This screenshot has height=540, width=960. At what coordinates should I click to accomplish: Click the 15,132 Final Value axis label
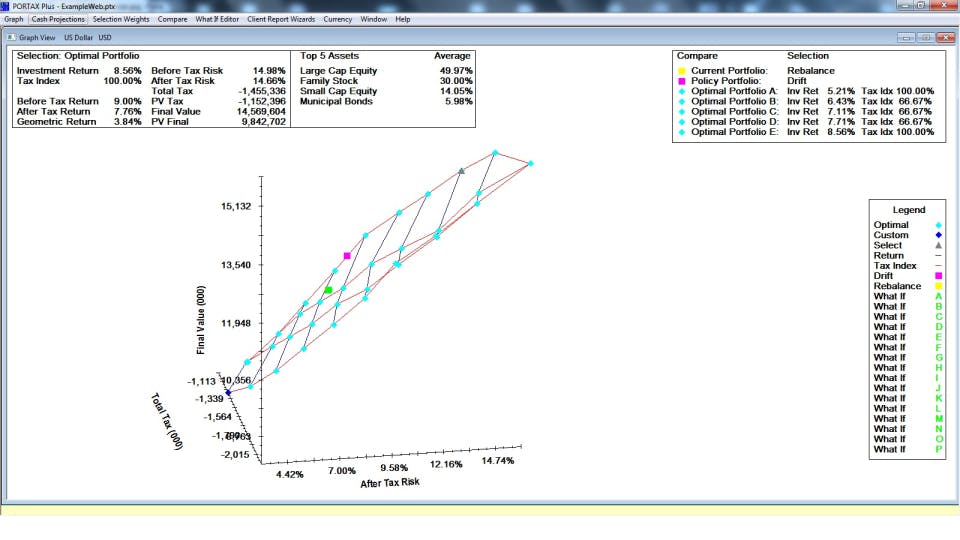tap(236, 206)
